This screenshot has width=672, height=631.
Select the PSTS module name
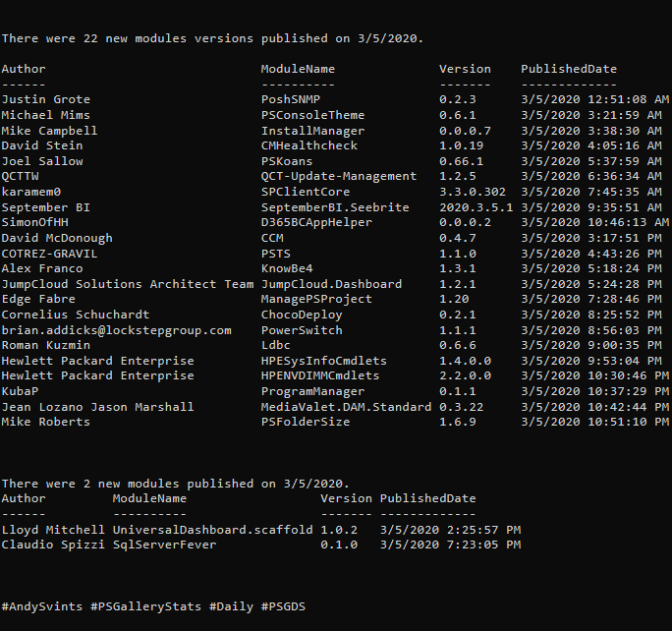[x=275, y=254]
